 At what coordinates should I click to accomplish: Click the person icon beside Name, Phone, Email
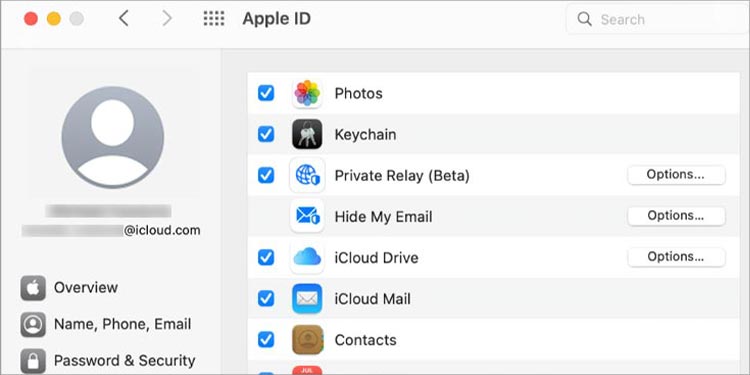pos(33,324)
